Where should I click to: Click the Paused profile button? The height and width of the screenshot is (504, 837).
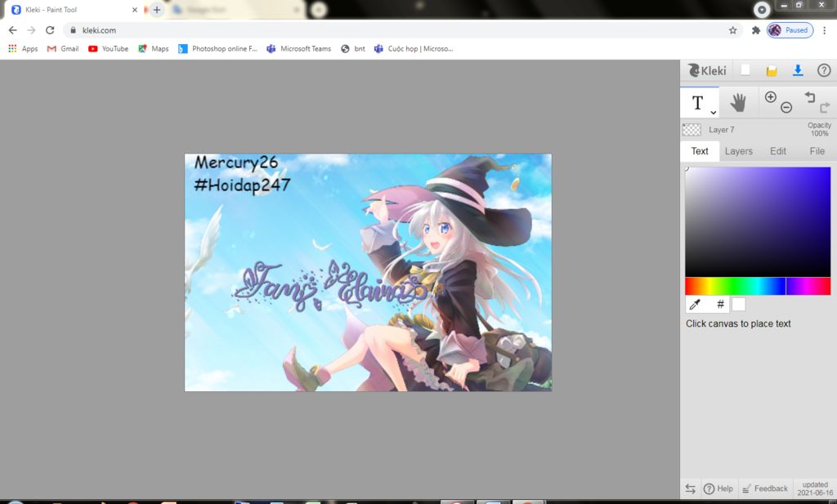pyautogui.click(x=790, y=30)
